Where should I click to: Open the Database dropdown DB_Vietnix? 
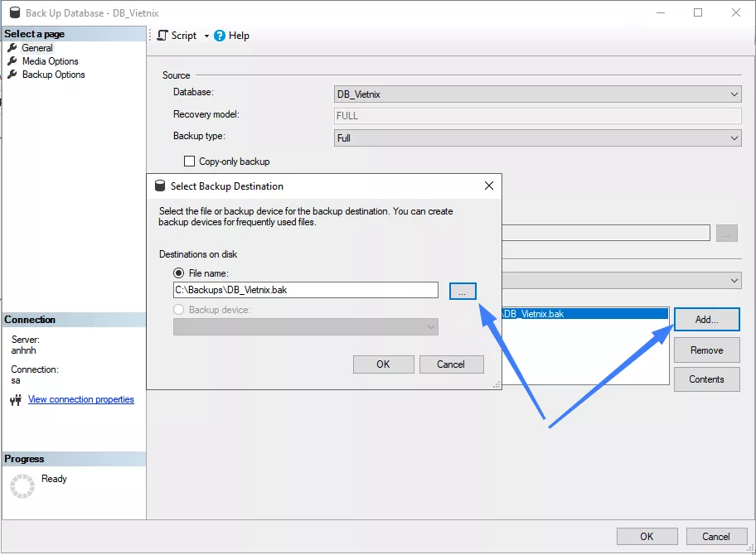(537, 94)
